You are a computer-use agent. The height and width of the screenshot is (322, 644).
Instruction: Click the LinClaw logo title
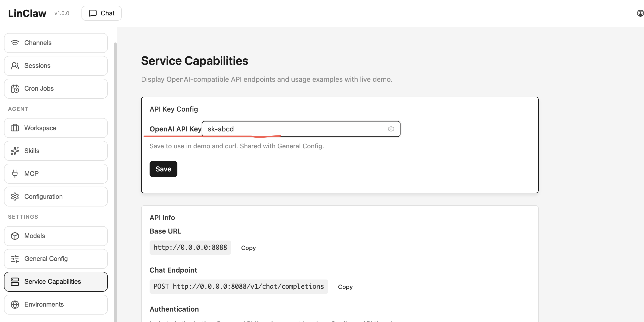[27, 13]
